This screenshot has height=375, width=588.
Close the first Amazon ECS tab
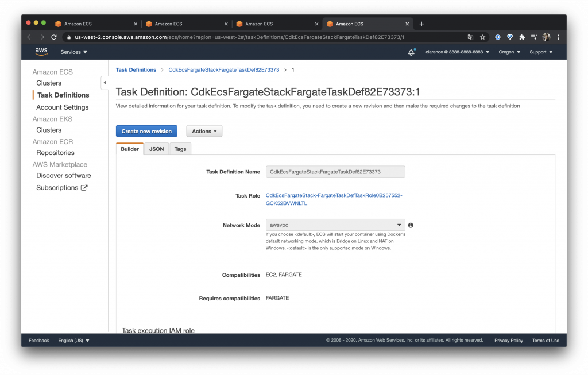pyautogui.click(x=136, y=24)
